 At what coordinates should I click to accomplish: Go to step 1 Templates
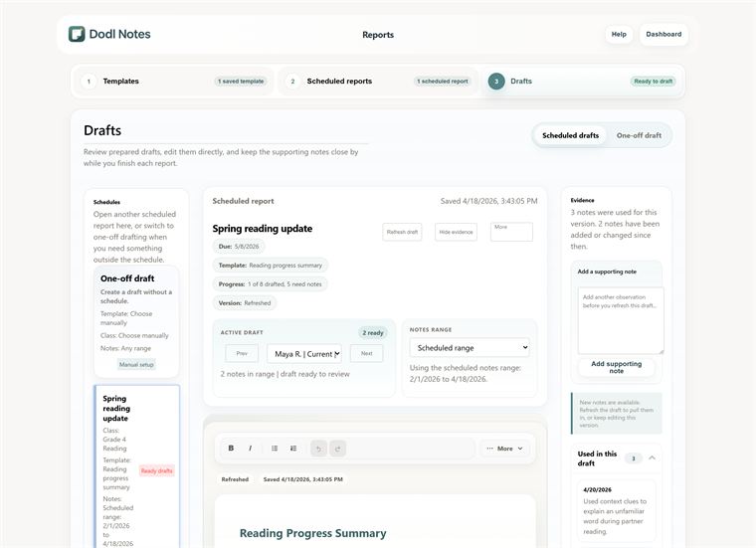[174, 81]
